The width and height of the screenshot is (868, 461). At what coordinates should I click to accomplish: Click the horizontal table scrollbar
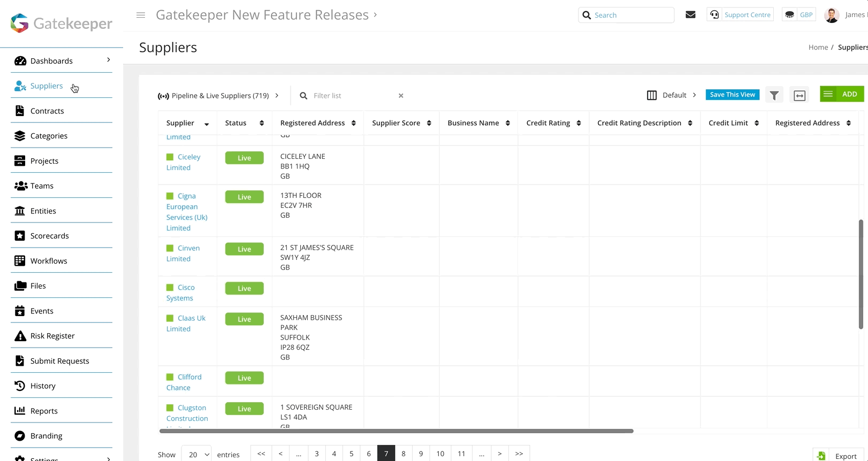tap(397, 431)
